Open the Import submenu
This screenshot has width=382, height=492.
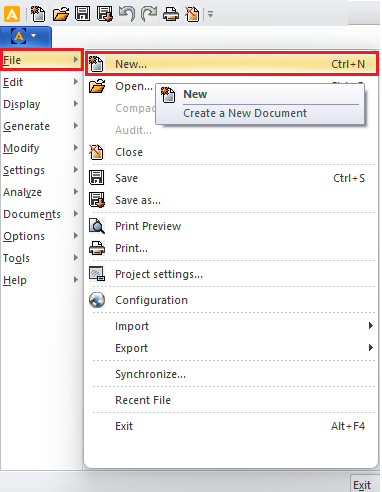click(232, 326)
